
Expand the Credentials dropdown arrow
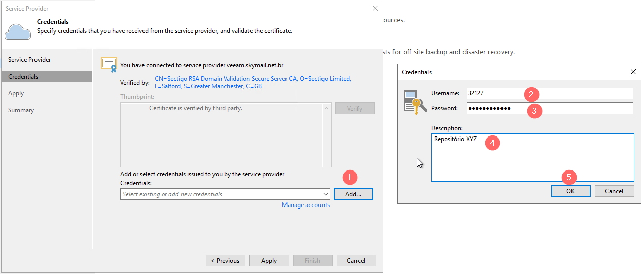pyautogui.click(x=326, y=194)
